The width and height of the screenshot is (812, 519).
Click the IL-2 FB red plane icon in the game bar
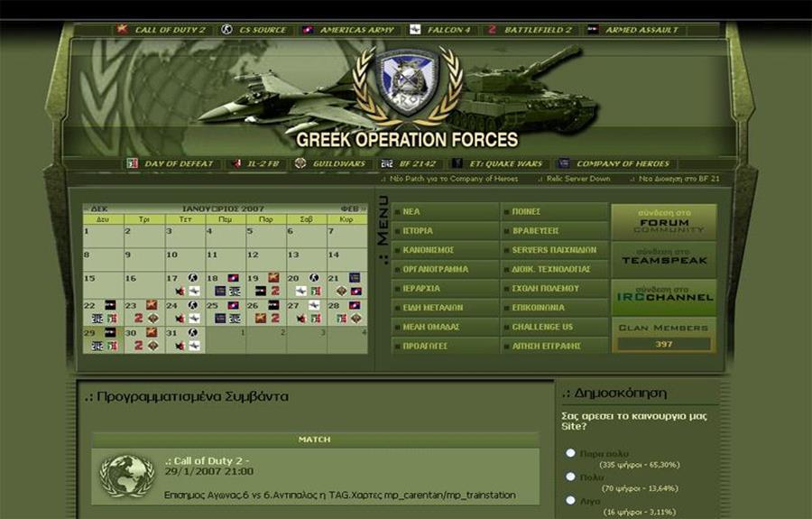click(x=236, y=163)
